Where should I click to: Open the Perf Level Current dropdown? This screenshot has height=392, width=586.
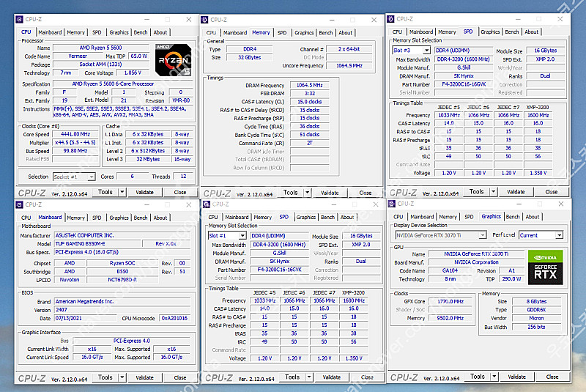(x=541, y=235)
